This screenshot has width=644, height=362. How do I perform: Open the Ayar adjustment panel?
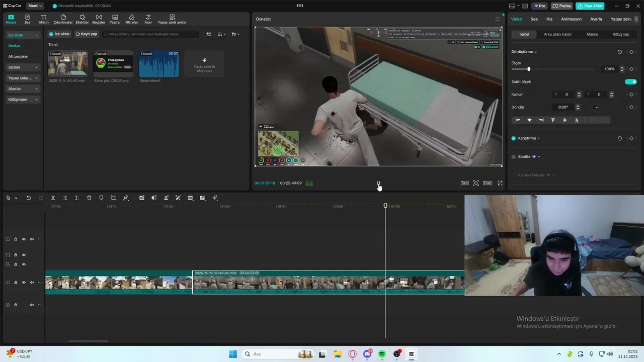click(148, 19)
